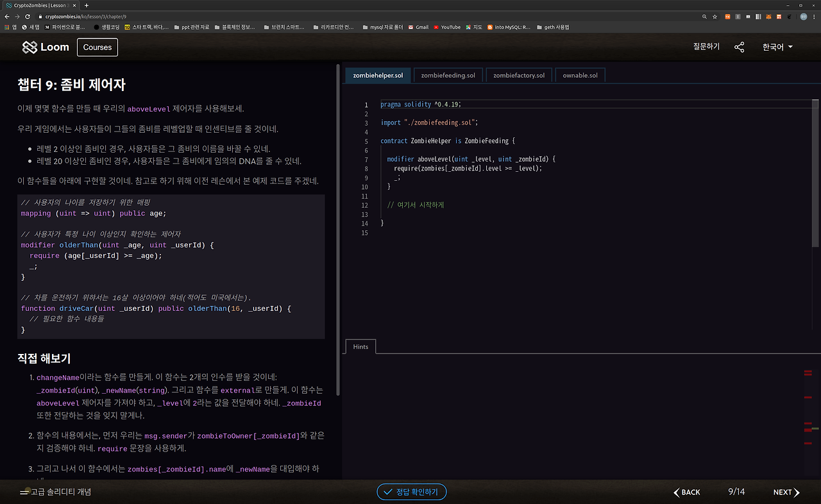Open the geth 사용법 bookmark folder
The height and width of the screenshot is (504, 821).
coord(552,27)
